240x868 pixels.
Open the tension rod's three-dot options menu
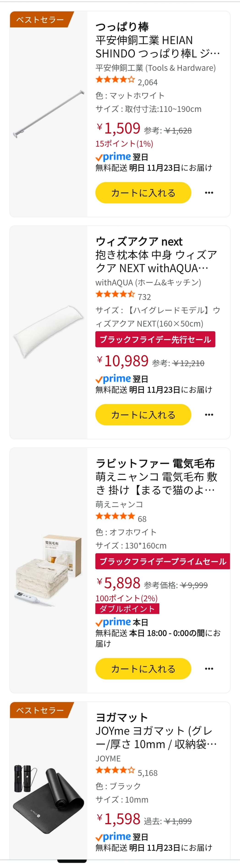(209, 193)
